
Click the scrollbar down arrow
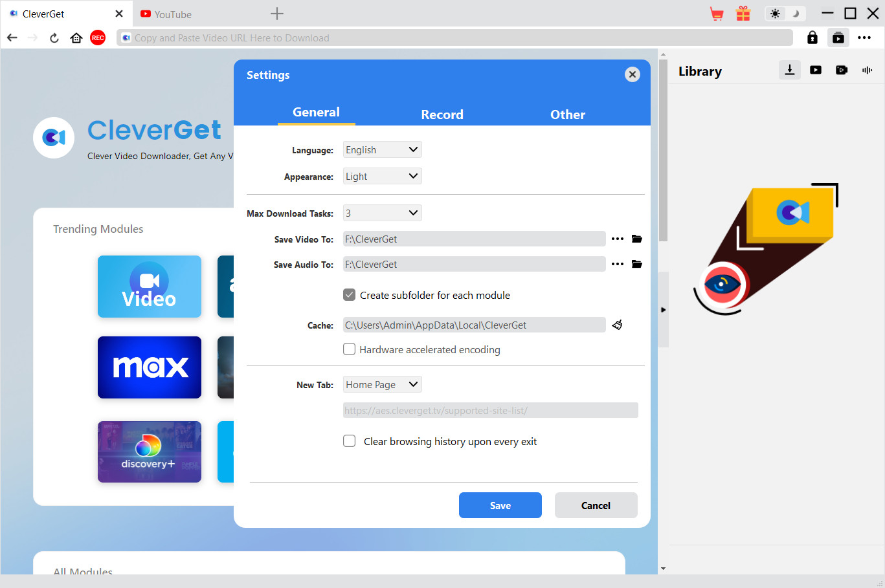tap(663, 569)
